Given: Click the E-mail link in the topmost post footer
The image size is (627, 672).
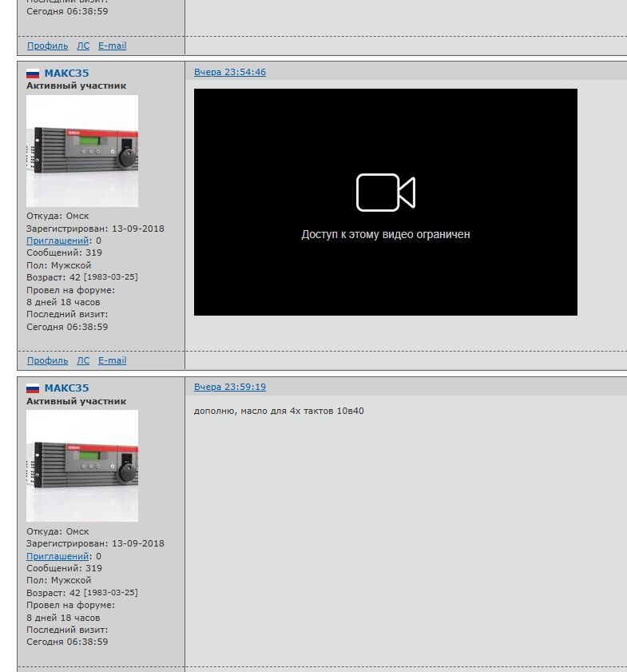Looking at the screenshot, I should (112, 46).
